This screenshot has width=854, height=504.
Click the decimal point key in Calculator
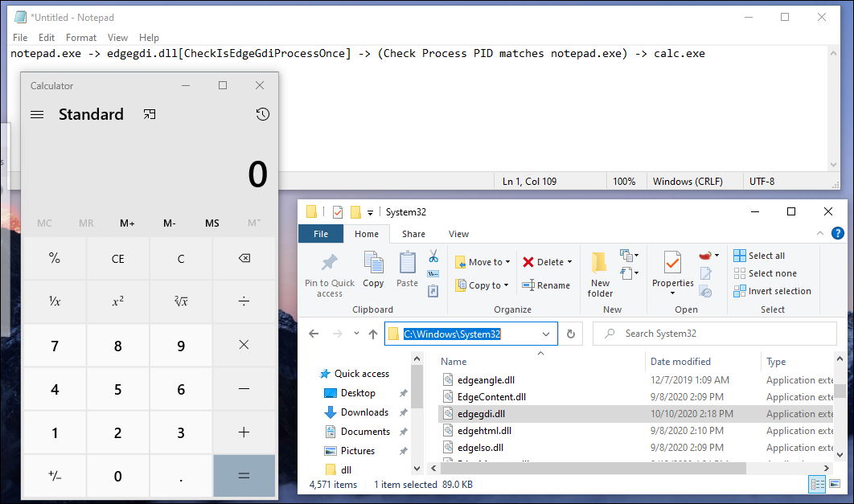(181, 476)
